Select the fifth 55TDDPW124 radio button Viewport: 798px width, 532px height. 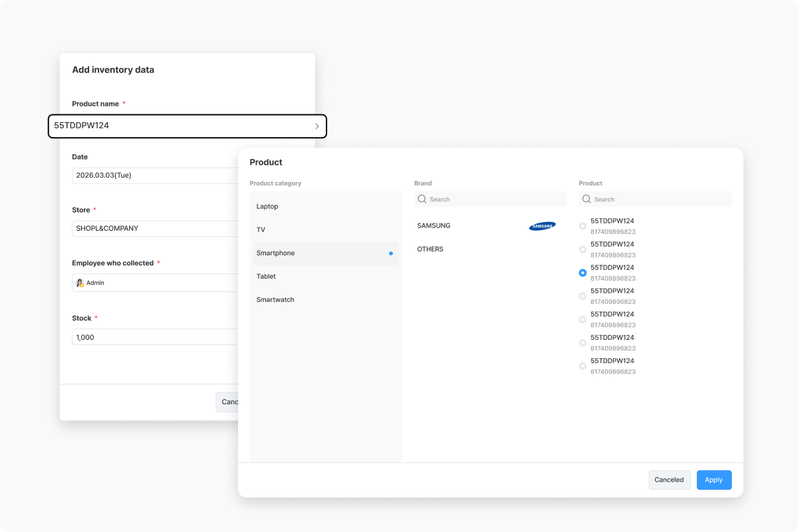coord(583,319)
